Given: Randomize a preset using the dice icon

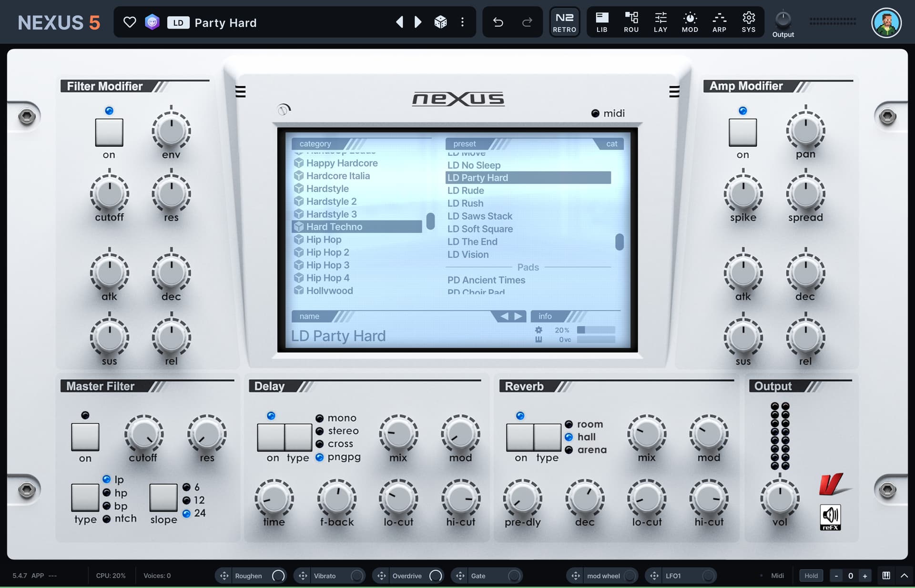Looking at the screenshot, I should point(441,22).
